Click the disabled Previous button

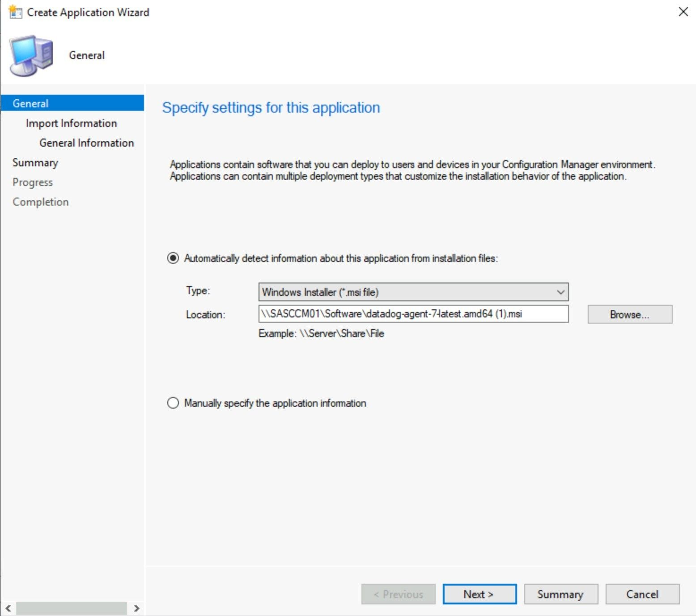click(x=398, y=594)
